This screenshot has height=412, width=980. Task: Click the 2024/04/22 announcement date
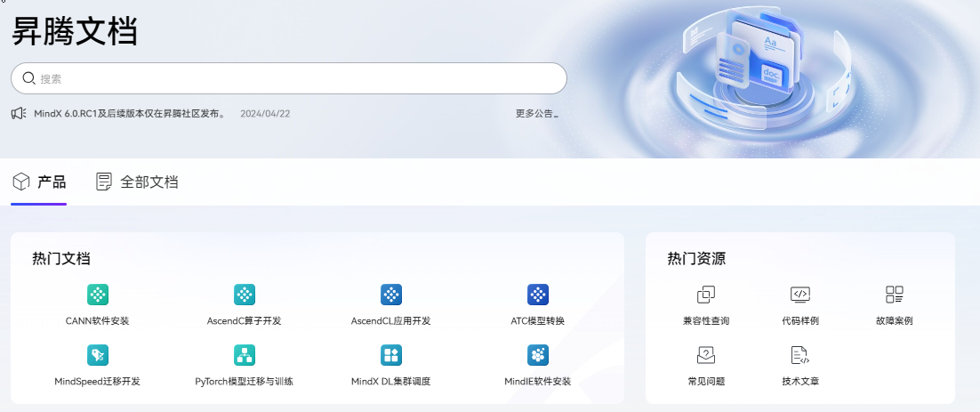click(x=265, y=113)
